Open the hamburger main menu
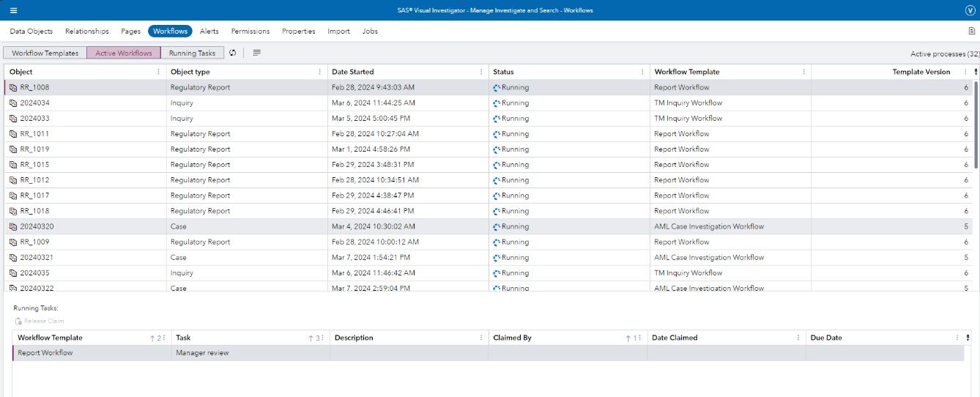Image resolution: width=980 pixels, height=397 pixels. 13,10
